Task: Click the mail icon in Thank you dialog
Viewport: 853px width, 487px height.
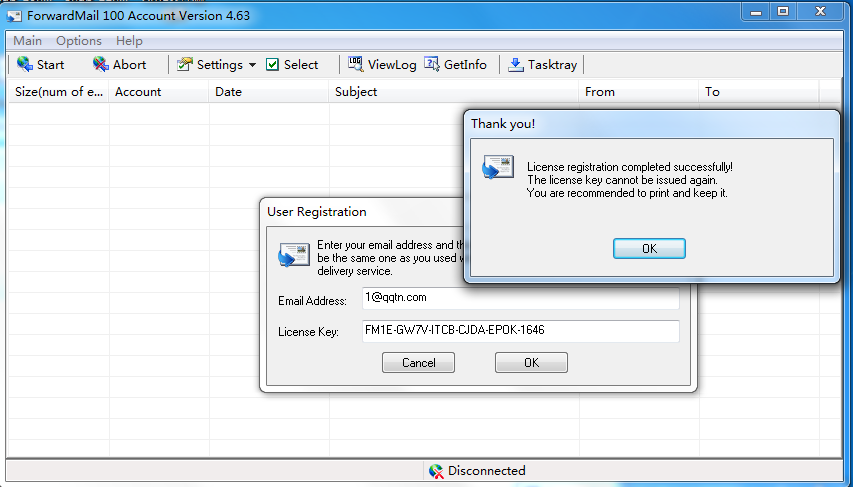Action: click(x=498, y=167)
